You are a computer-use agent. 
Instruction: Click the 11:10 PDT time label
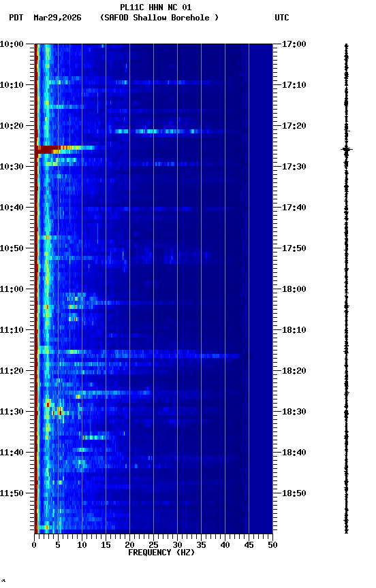pyautogui.click(x=12, y=330)
